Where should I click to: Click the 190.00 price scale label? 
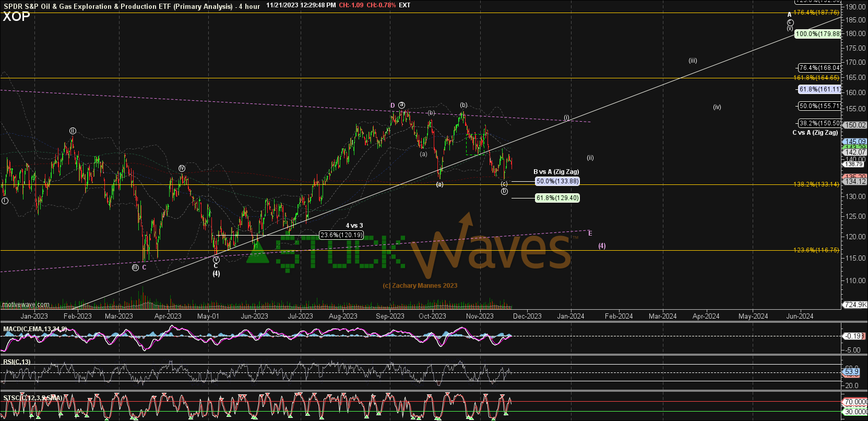click(x=856, y=7)
